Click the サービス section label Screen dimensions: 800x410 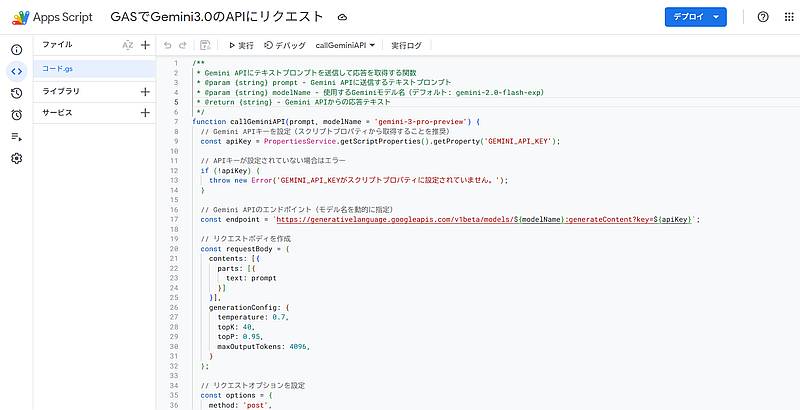tap(57, 113)
